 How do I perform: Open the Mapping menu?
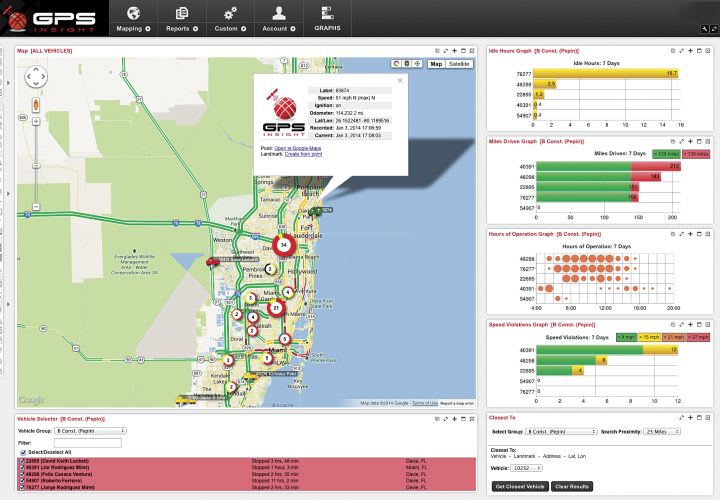point(133,18)
